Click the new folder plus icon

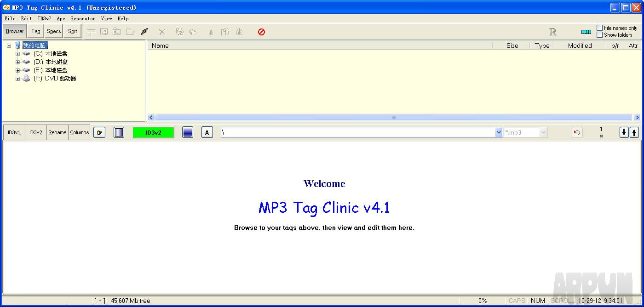(104, 32)
